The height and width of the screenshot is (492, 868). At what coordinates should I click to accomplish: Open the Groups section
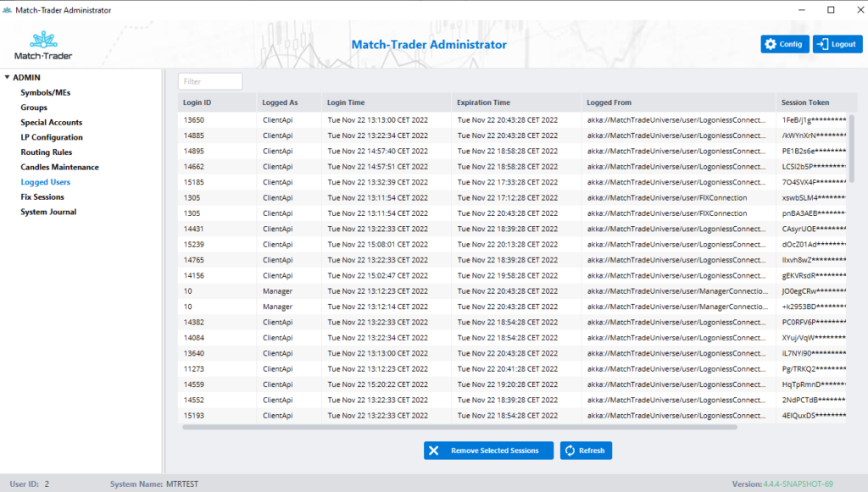click(x=34, y=108)
